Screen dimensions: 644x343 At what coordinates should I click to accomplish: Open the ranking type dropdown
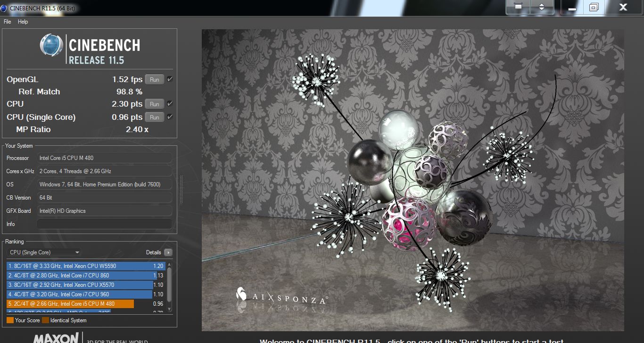click(44, 252)
